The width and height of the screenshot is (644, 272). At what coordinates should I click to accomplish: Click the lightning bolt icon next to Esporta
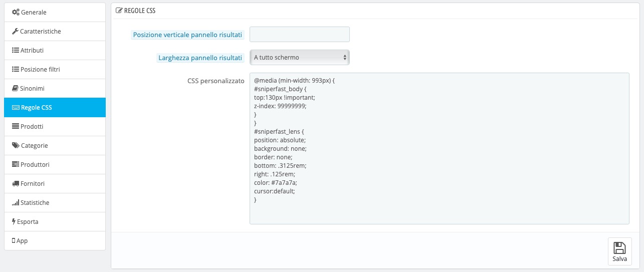click(14, 222)
